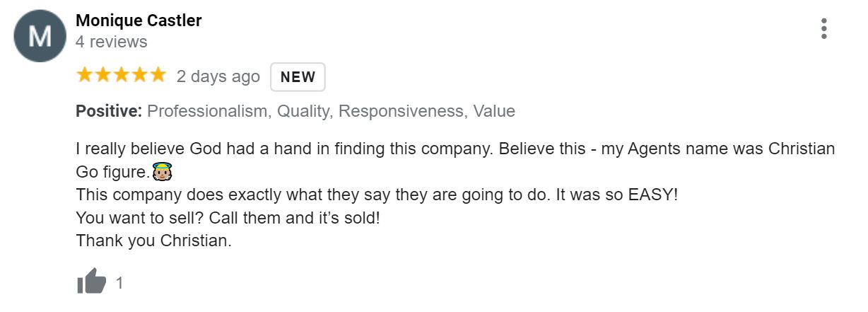Click the round M profile avatar
Screen dimensions: 868x312
[x=39, y=36]
